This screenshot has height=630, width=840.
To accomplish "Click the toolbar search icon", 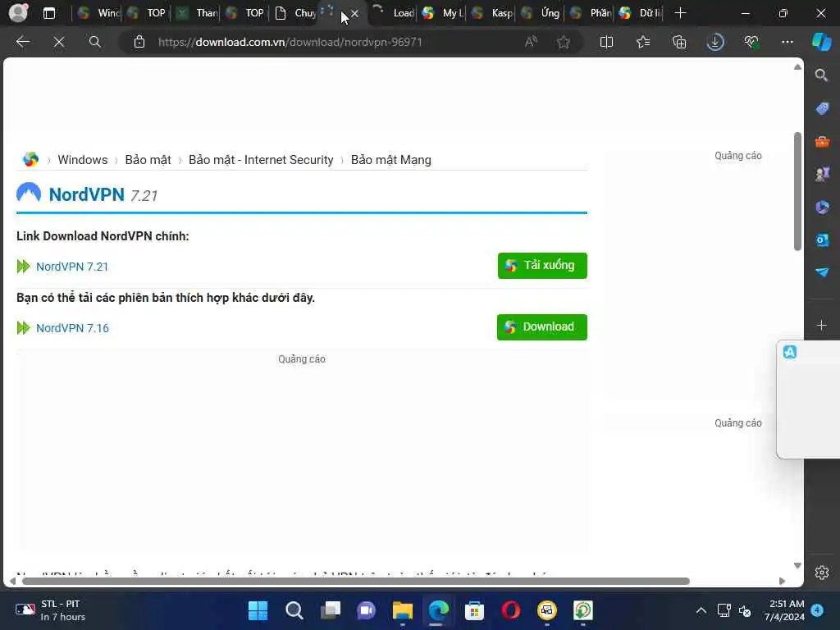I will tap(95, 42).
